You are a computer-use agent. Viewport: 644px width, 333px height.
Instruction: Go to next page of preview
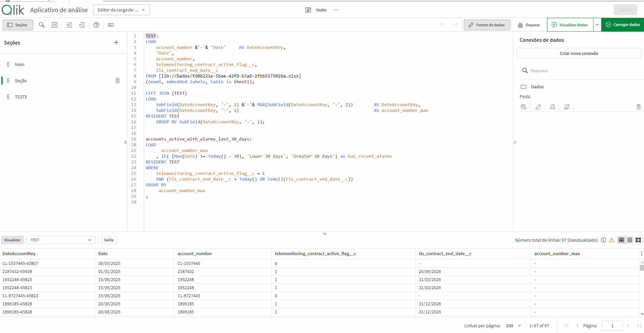click(628, 326)
